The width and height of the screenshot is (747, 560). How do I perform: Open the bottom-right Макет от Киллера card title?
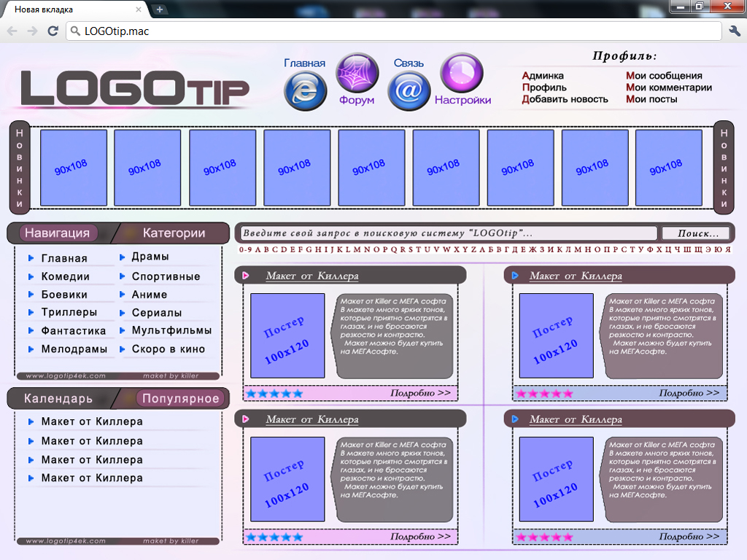tap(576, 419)
